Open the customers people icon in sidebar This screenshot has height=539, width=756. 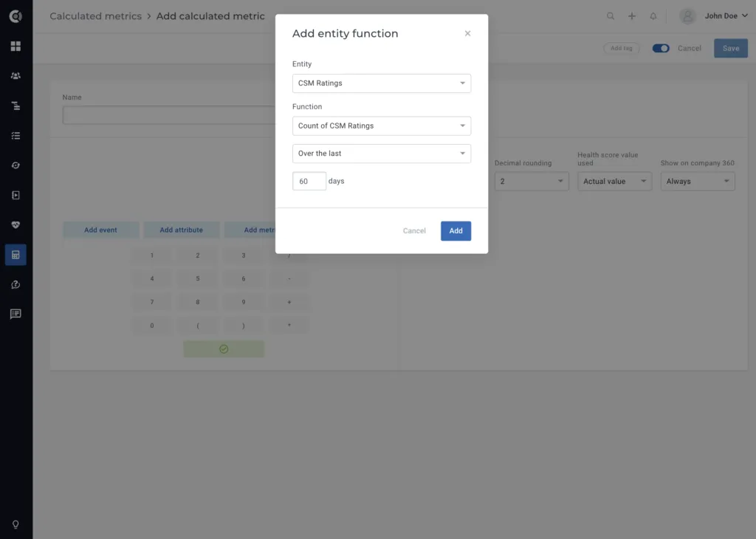tap(16, 76)
